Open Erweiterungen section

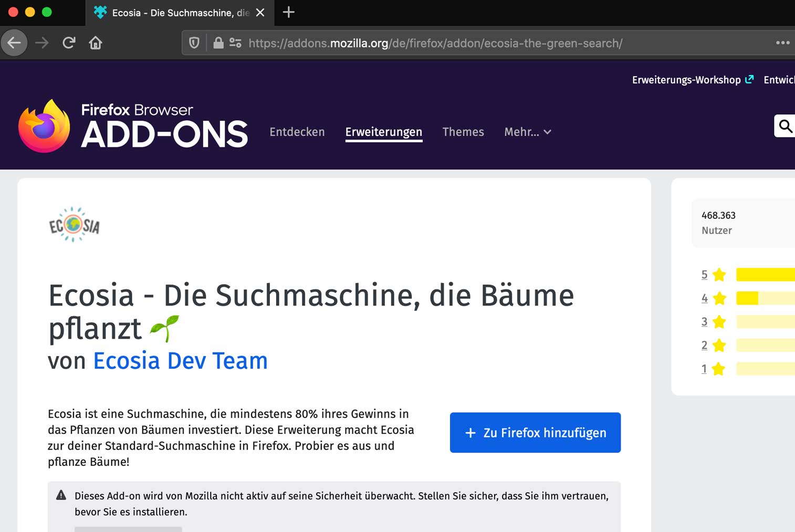click(x=384, y=132)
